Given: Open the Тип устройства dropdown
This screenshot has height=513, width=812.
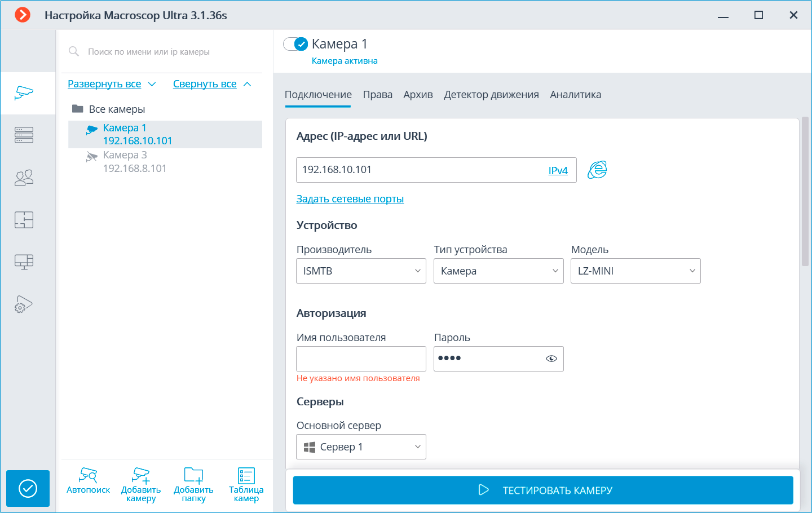Looking at the screenshot, I should 498,271.
